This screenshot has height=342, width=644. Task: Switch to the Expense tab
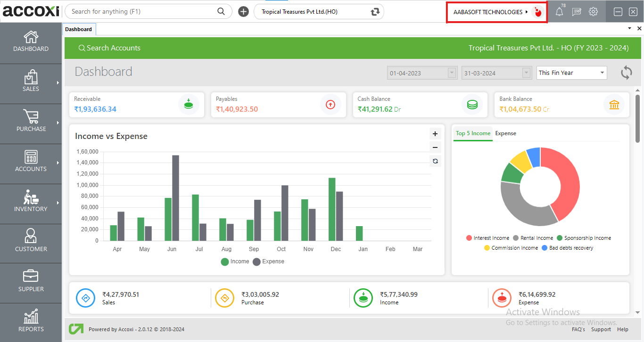click(505, 133)
